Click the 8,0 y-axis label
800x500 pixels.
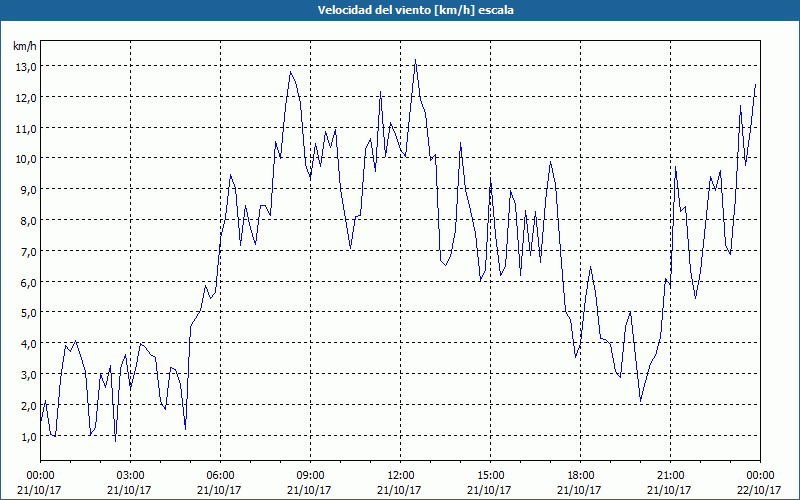[x=28, y=221]
